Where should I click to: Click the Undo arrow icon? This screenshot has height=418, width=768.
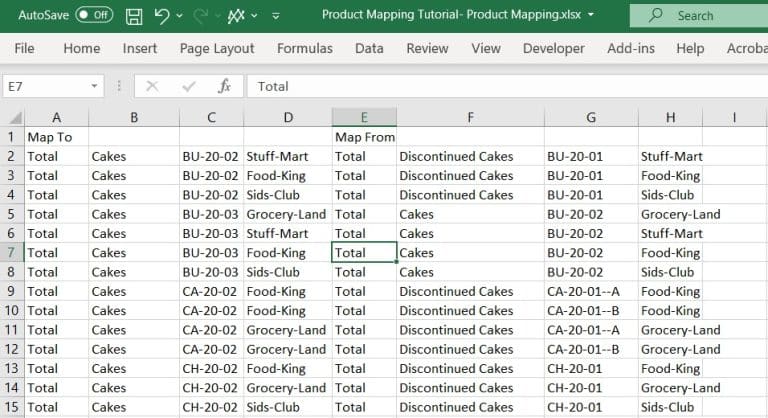pyautogui.click(x=162, y=16)
